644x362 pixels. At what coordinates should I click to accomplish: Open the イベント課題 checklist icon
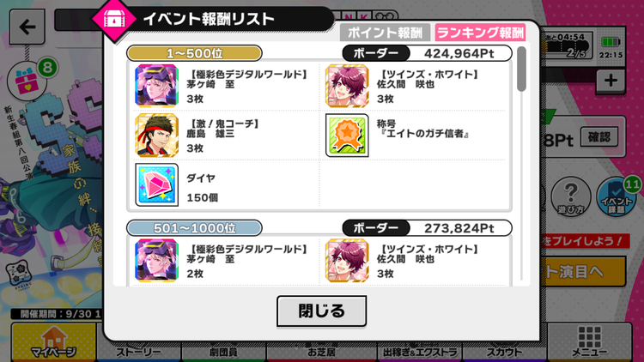[617, 197]
